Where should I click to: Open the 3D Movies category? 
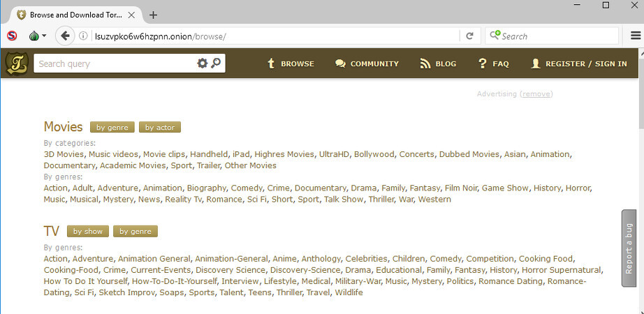pos(64,154)
